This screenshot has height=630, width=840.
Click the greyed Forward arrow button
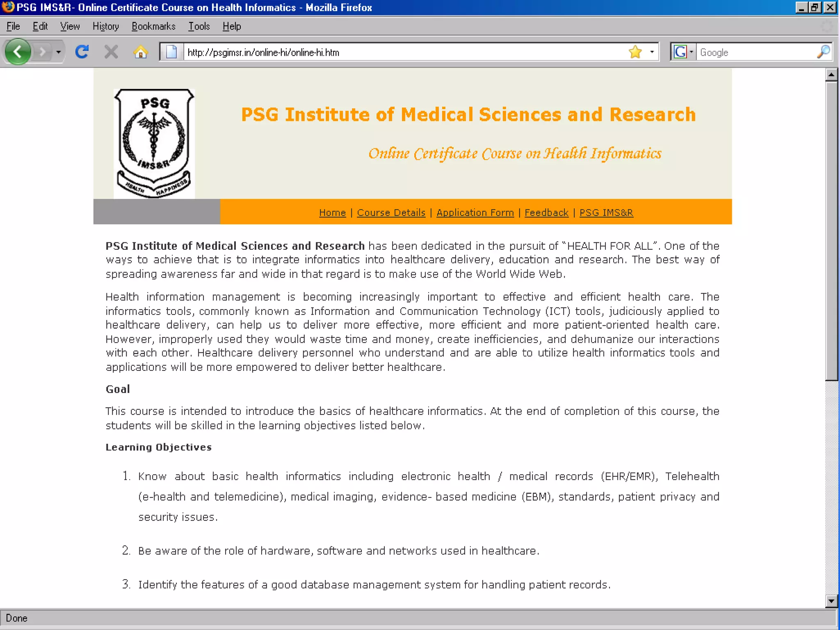pyautogui.click(x=42, y=52)
